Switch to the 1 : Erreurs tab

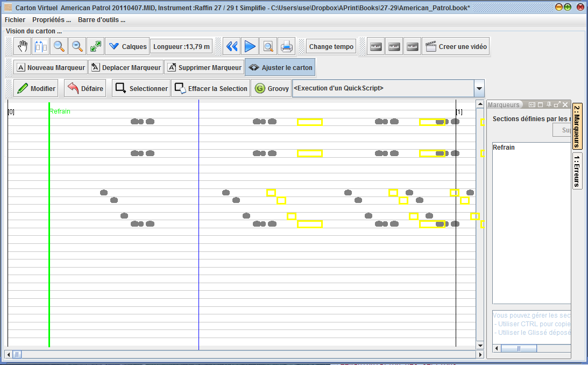click(577, 171)
